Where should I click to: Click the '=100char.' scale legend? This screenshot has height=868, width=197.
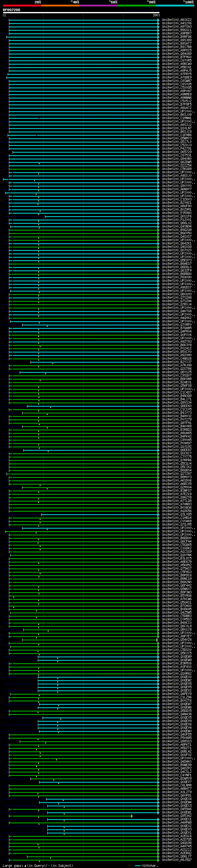pos(150,865)
